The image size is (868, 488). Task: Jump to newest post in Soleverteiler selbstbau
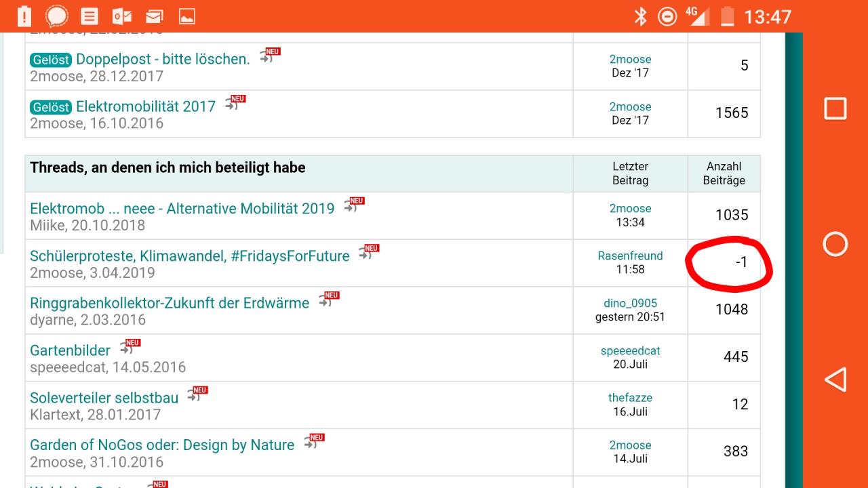coord(197,395)
